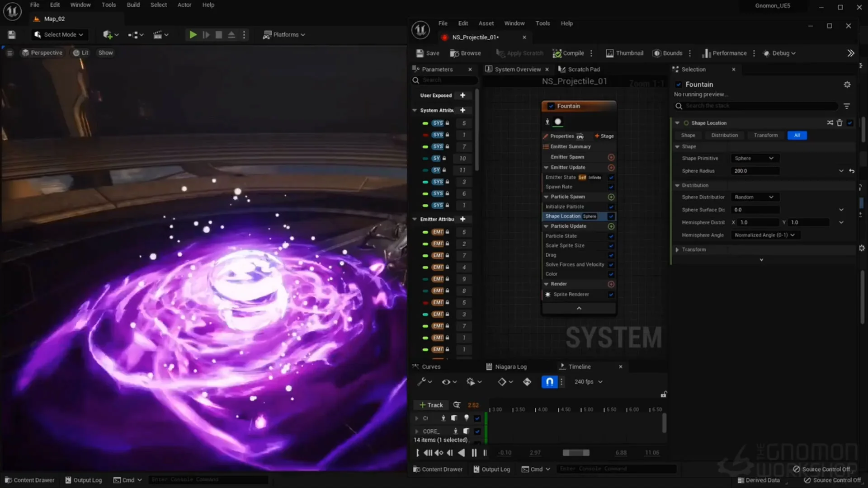Disable Initialize Particle module checkbox

coord(611,207)
